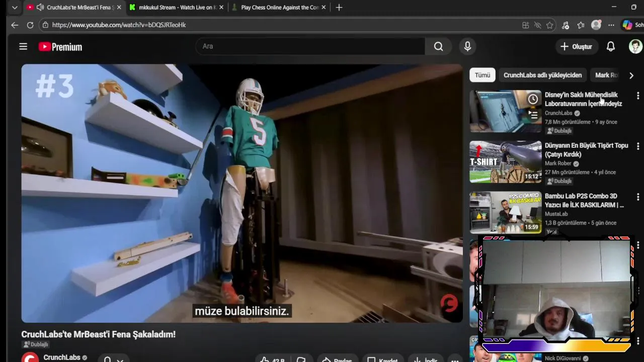Image resolution: width=644 pixels, height=362 pixels.
Task: Start voice search with microphone icon
Action: tap(467, 46)
